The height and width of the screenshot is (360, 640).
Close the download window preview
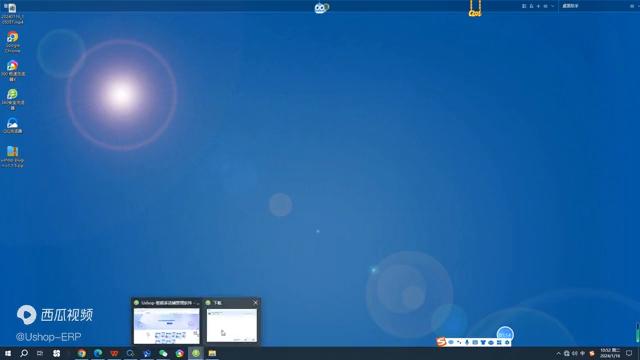point(256,302)
